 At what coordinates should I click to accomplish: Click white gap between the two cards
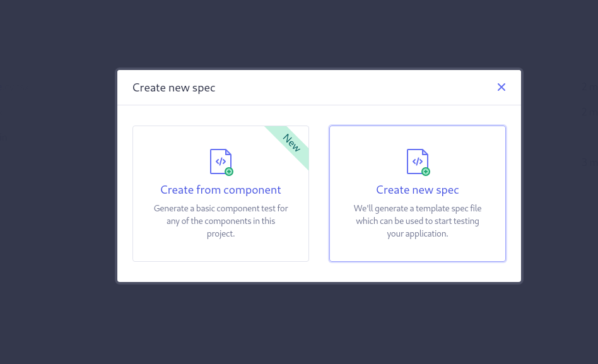tap(319, 194)
